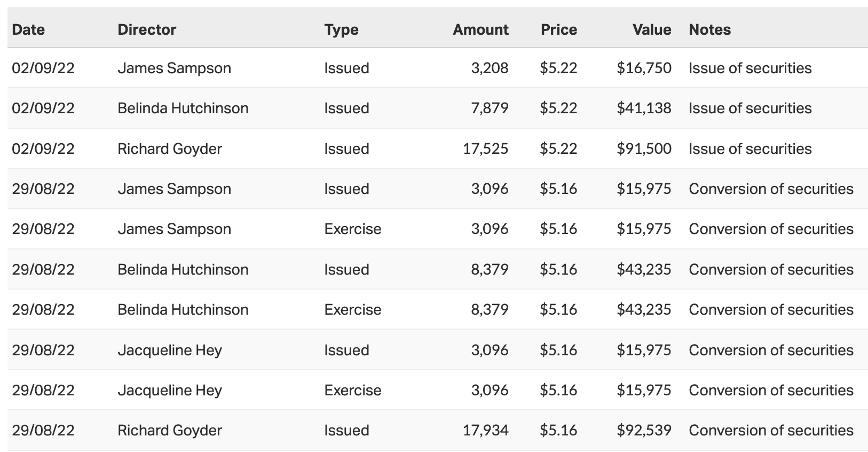This screenshot has height=452, width=868.
Task: Select Jacqueline Hey in the Exercise row
Action: tap(170, 390)
